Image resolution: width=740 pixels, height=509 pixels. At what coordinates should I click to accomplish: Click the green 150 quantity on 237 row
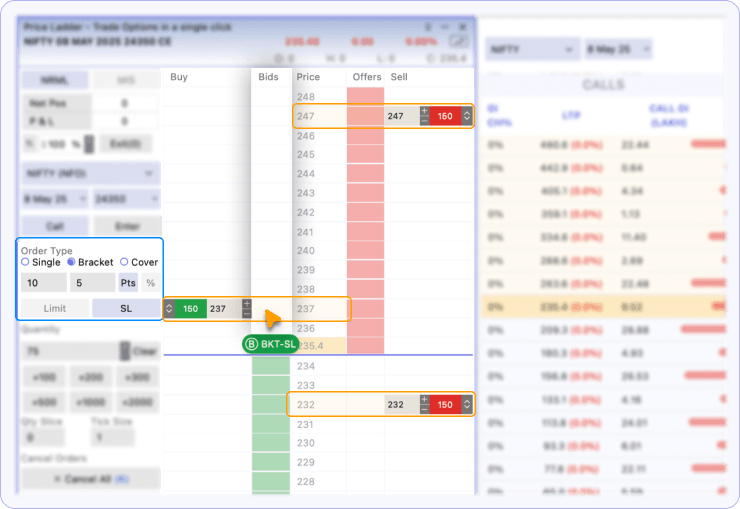coord(191,309)
